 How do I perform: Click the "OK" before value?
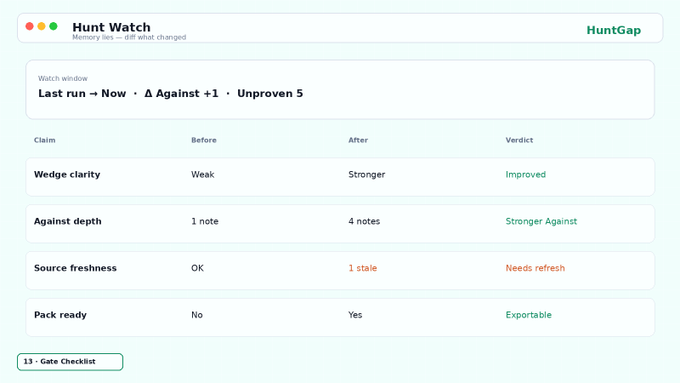(x=197, y=268)
